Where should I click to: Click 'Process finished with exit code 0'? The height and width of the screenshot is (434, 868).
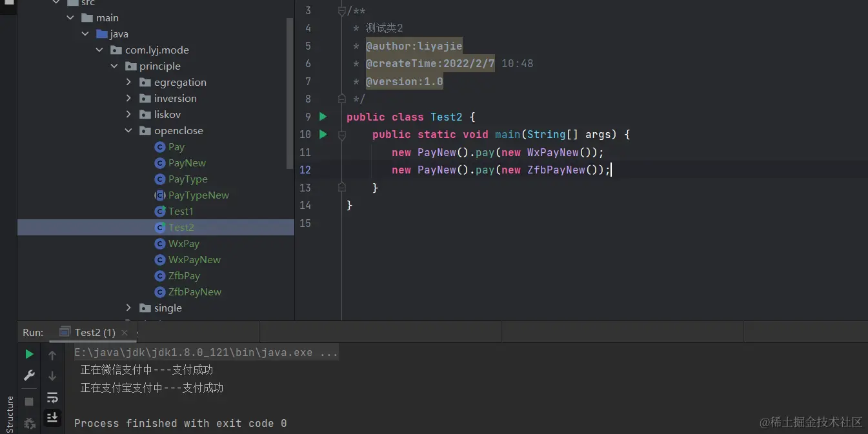[x=181, y=423]
